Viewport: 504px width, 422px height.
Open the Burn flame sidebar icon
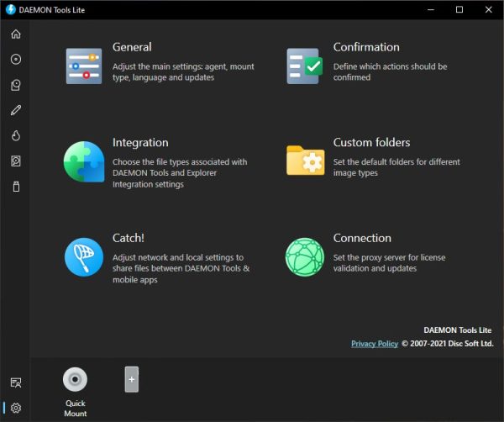coord(16,135)
